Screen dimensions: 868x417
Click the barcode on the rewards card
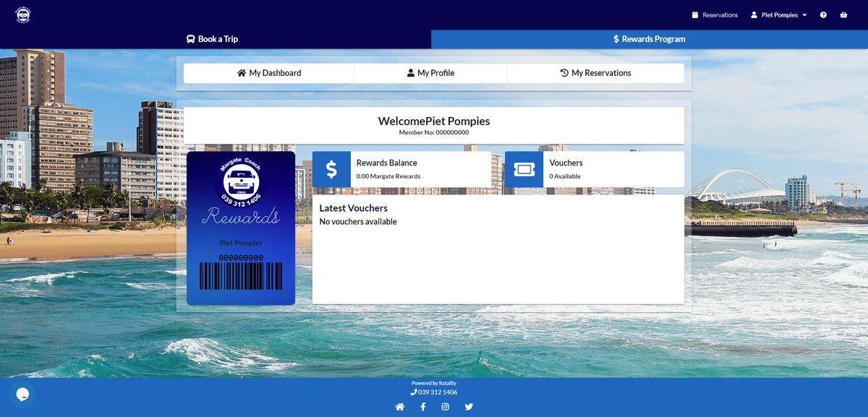(241, 276)
